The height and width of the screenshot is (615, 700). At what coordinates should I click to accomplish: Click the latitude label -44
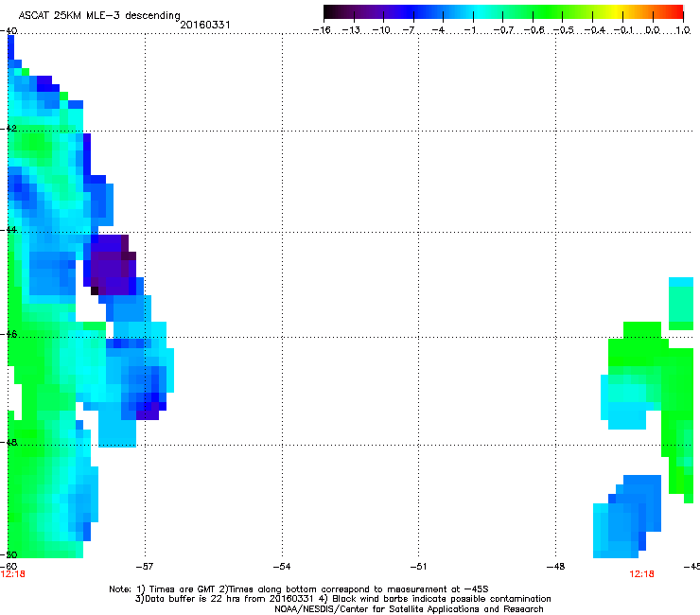[x=9, y=230]
